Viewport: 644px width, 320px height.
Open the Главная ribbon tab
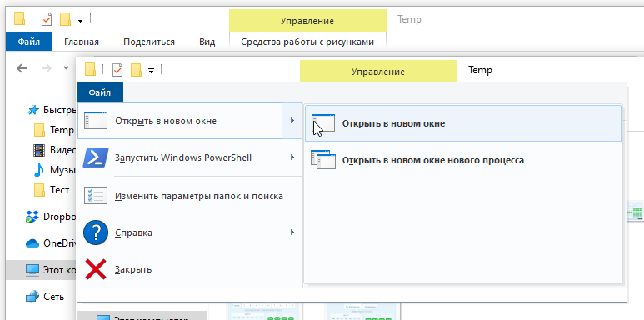click(82, 42)
